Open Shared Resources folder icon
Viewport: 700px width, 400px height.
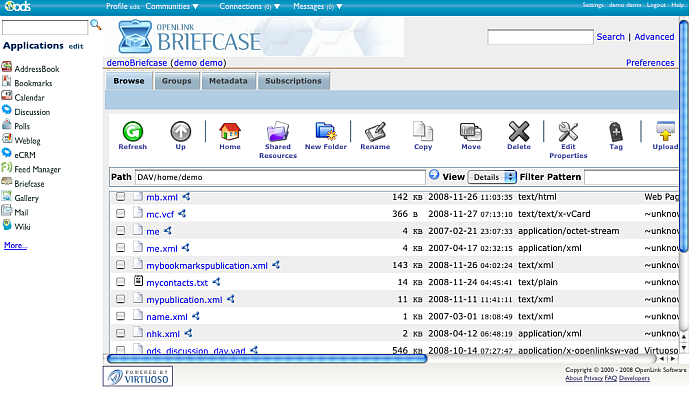(277, 131)
